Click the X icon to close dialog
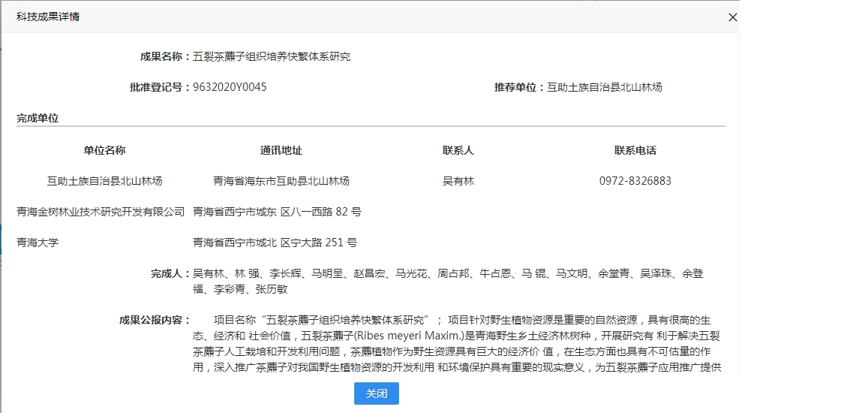The image size is (868, 413). pos(732,17)
